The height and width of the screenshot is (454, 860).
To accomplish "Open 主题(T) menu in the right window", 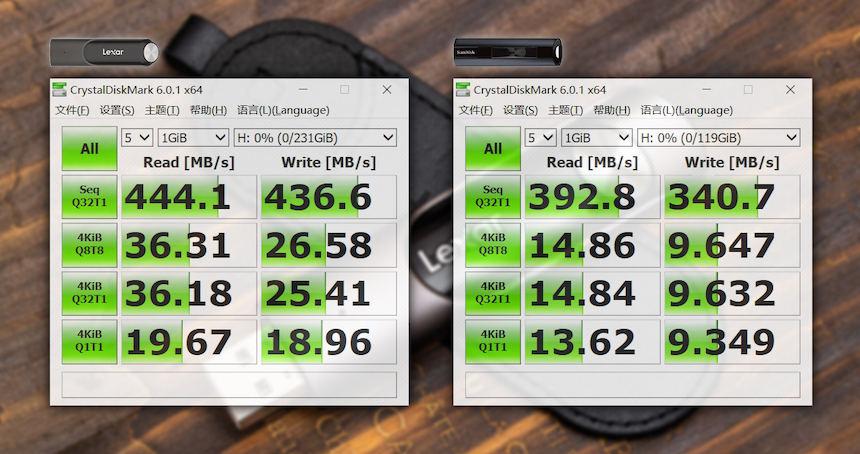I will (x=565, y=110).
